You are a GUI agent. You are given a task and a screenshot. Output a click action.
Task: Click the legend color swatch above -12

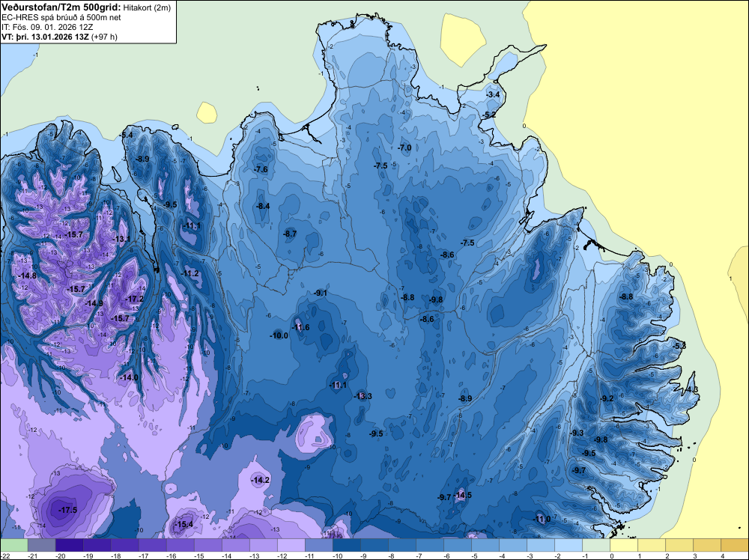point(291,545)
